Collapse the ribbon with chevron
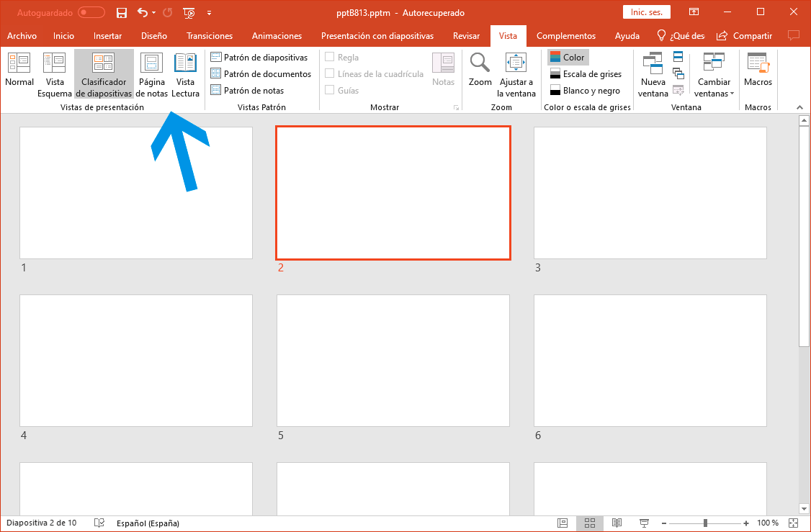The image size is (811, 532). click(x=799, y=107)
